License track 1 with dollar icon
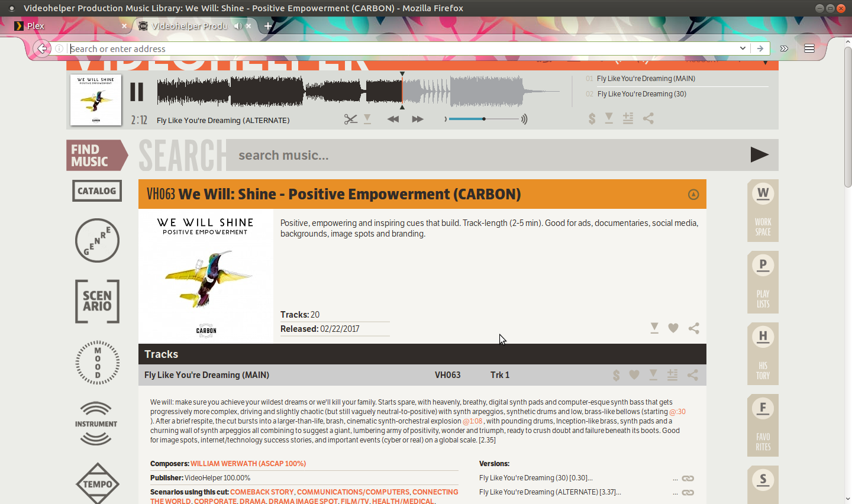The height and width of the screenshot is (504, 852). [617, 375]
